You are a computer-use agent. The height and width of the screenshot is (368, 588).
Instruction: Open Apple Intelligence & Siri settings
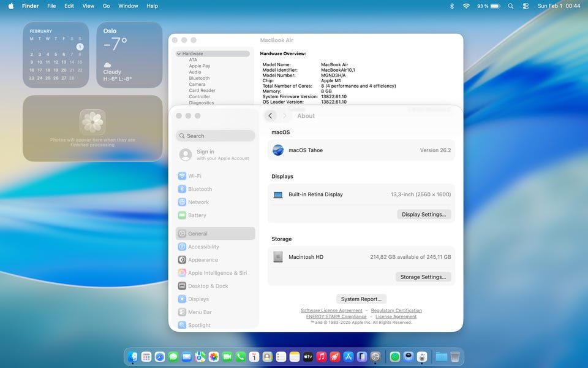point(217,273)
